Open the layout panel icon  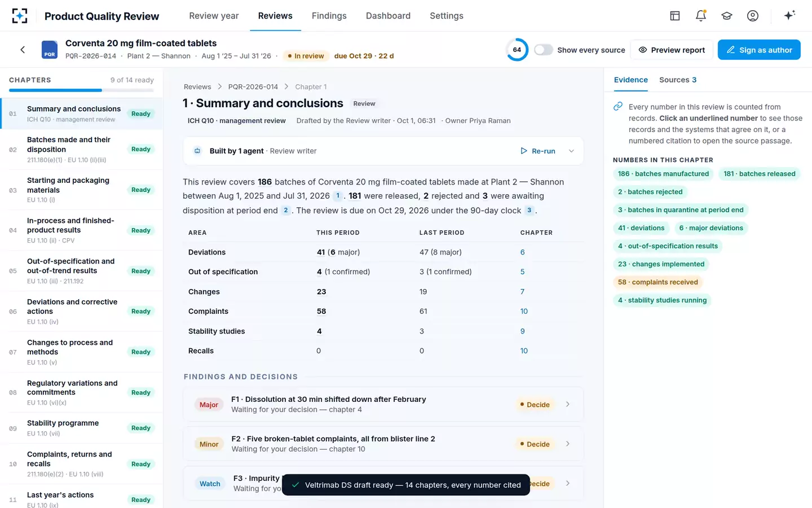(675, 16)
